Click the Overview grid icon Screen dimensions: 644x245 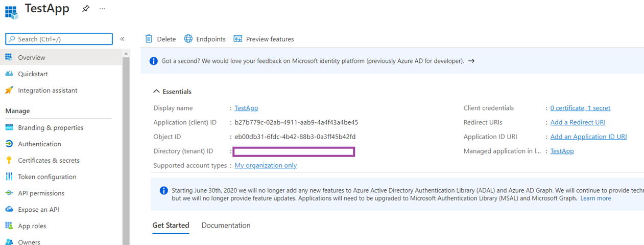(x=9, y=57)
